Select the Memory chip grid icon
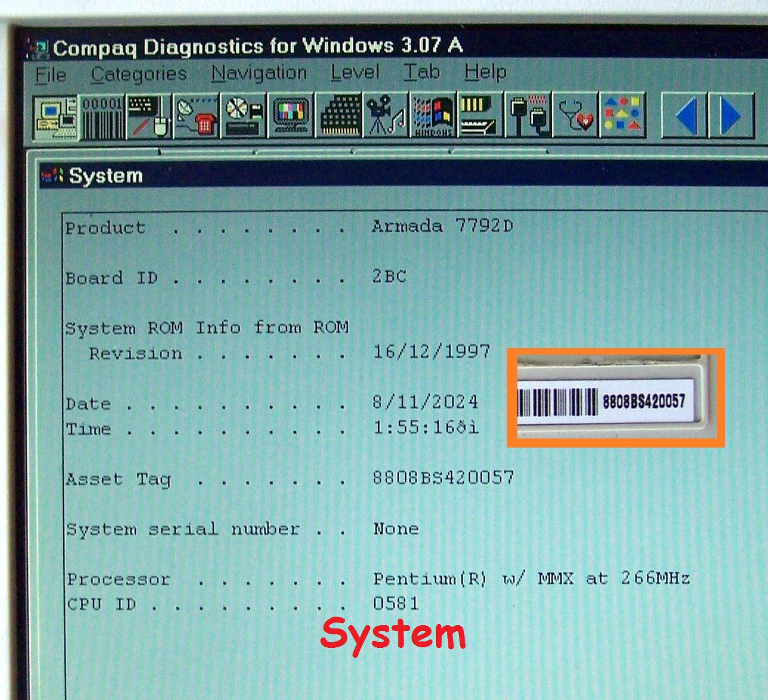 [x=339, y=116]
